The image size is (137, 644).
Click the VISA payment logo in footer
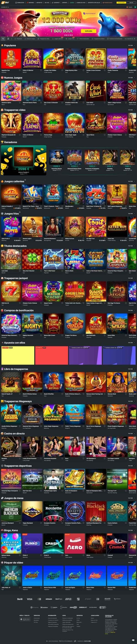click(x=29, y=599)
